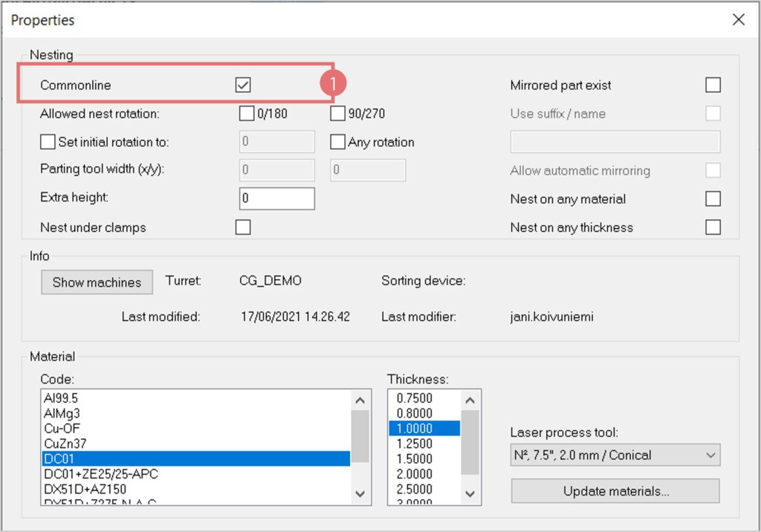Enable 0/180 nest rotation

point(247,114)
